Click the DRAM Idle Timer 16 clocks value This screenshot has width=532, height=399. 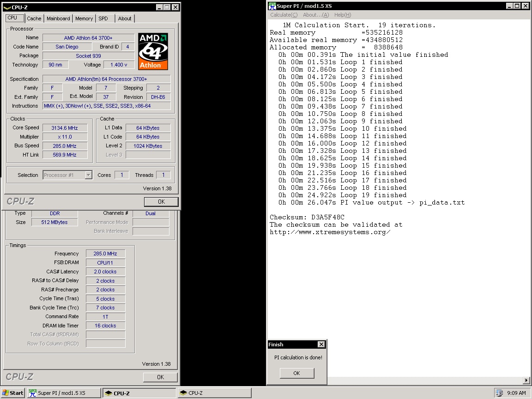click(105, 326)
